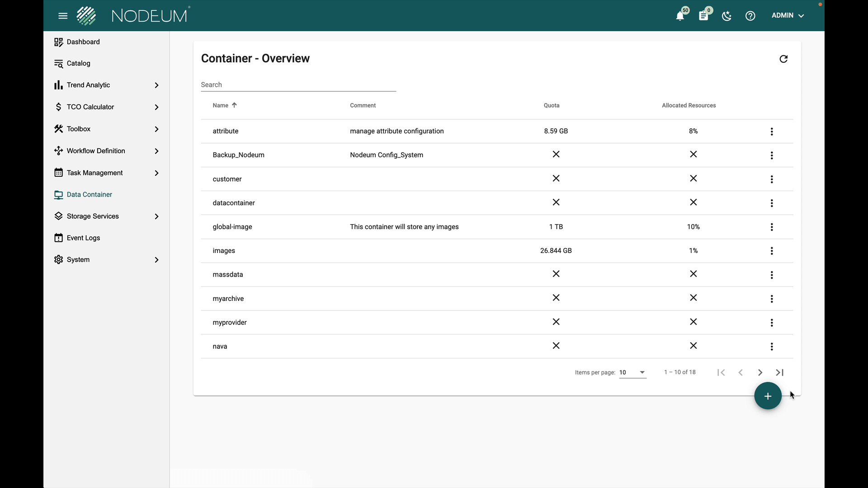Expand the System submenu chevron
Screen dimensions: 868x488
point(156,260)
